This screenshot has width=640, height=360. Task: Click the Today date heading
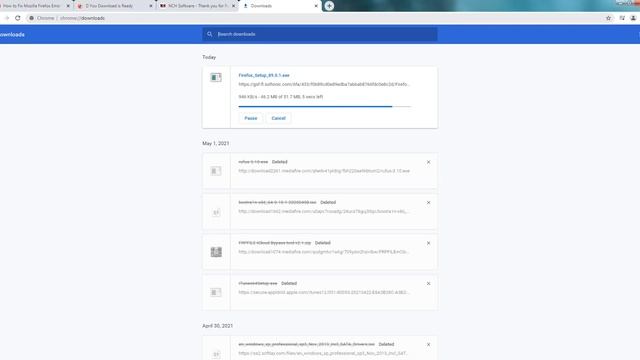[209, 57]
